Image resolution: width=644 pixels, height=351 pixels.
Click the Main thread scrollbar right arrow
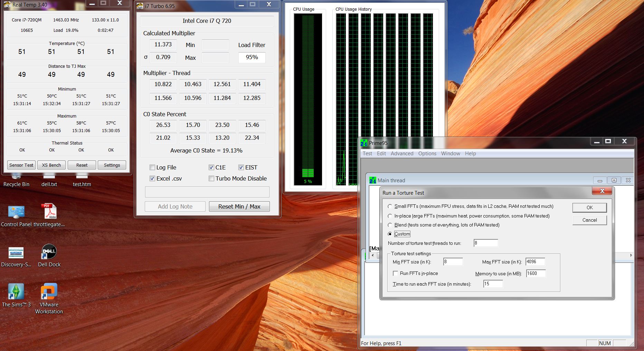631,255
